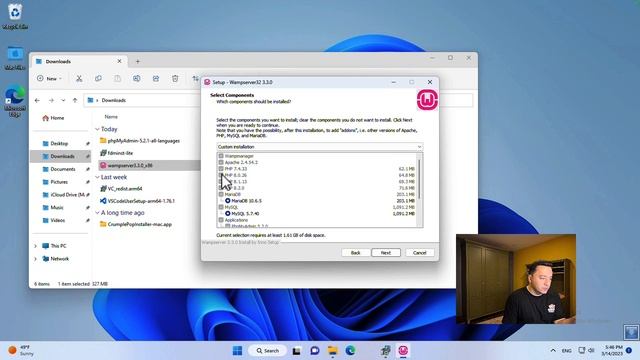Select MySQL 5.7.40 radio button
Image resolution: width=640 pixels, height=360 pixels.
pyautogui.click(x=228, y=213)
